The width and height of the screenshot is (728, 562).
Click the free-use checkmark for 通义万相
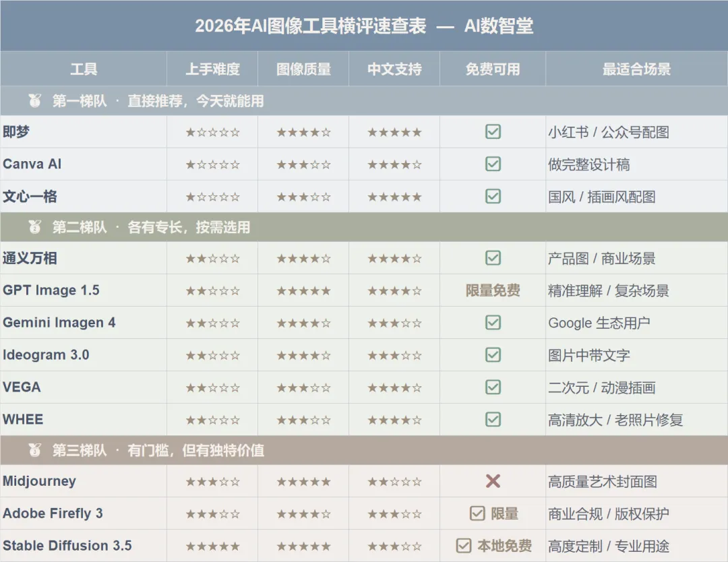coord(493,258)
